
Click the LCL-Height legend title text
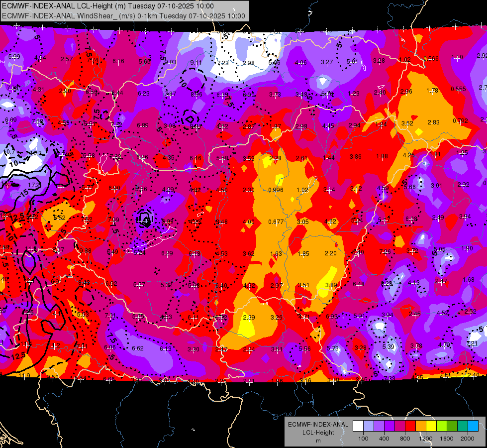pos(318,433)
